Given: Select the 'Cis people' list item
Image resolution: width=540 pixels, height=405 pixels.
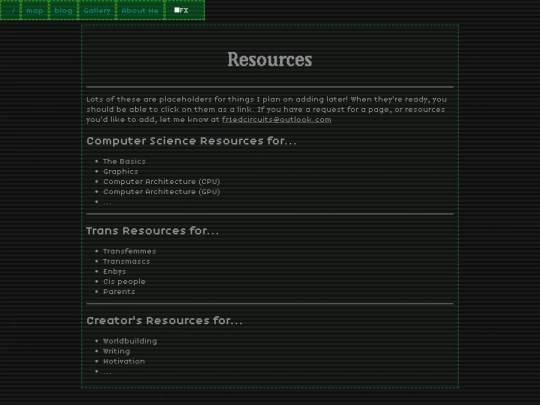Looking at the screenshot, I should [x=124, y=281].
